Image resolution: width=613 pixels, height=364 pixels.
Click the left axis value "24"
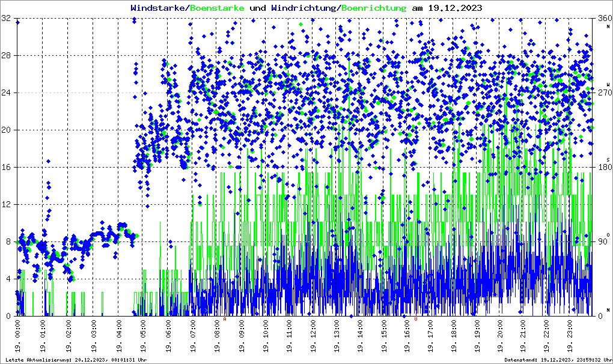(6, 93)
